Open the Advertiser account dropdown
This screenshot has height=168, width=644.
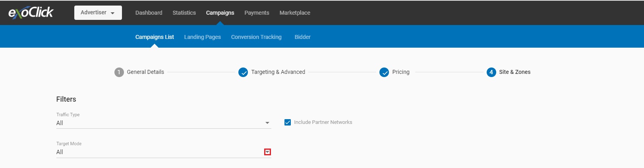point(98,13)
